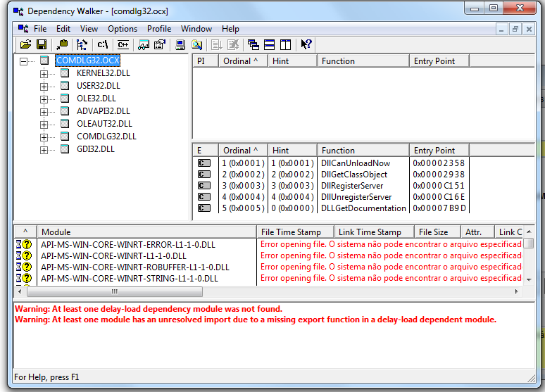Click the module list scroll-down arrow

tap(529, 279)
